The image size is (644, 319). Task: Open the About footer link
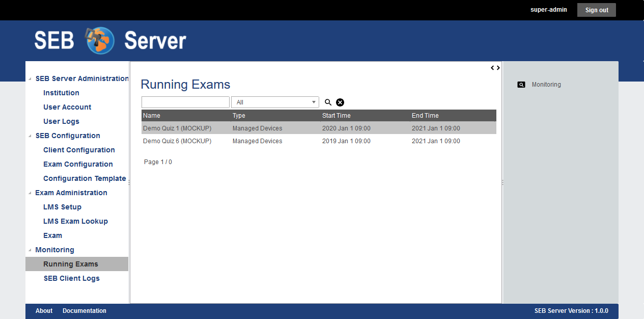coord(44,311)
